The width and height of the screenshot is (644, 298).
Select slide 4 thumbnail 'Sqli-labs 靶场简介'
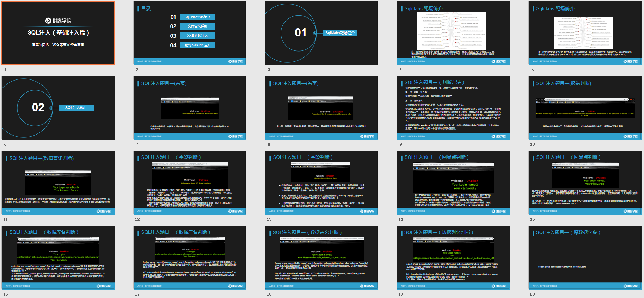coord(453,33)
